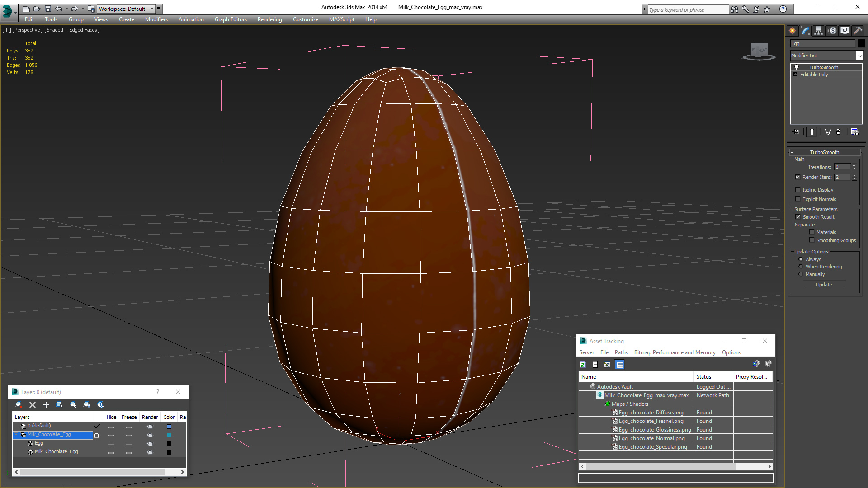868x488 pixels.
Task: Remove modifier from the stack icon
Action: [839, 132]
